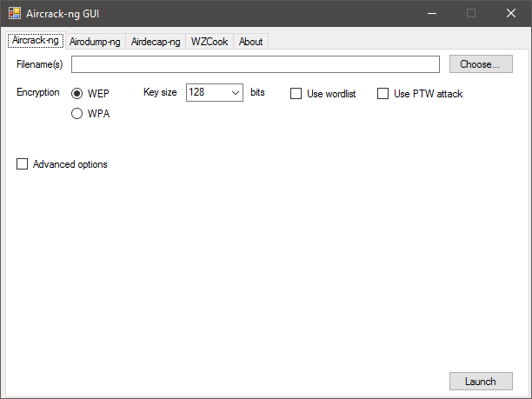Viewport: 532px width, 399px height.
Task: Click the Choose... button
Action: [x=481, y=63]
